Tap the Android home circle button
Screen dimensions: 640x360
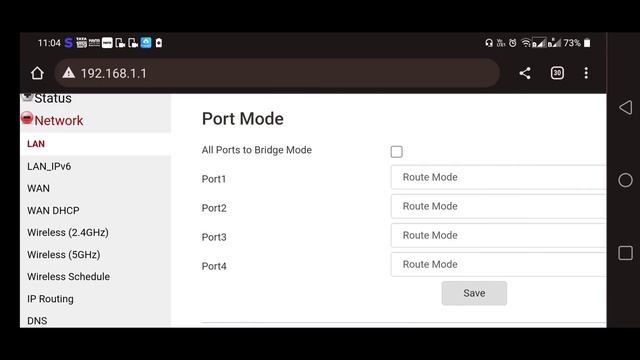coord(625,180)
